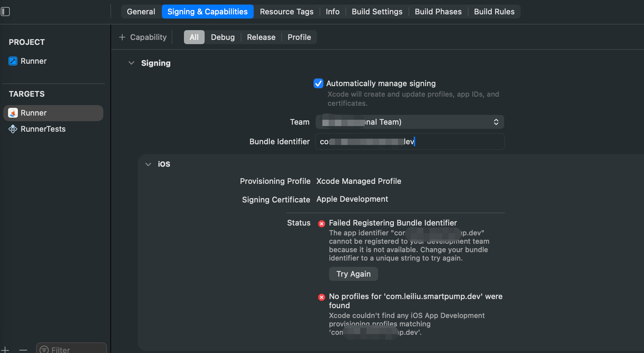Click the Failed Registering Bundle Identifier message
The width and height of the screenshot is (644, 353).
[x=393, y=223]
